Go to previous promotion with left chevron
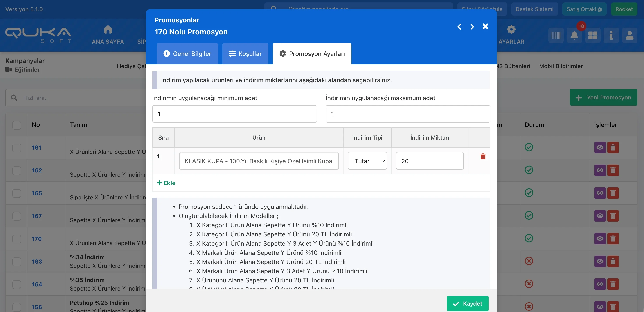Viewport: 644px width, 312px height. coord(459,27)
